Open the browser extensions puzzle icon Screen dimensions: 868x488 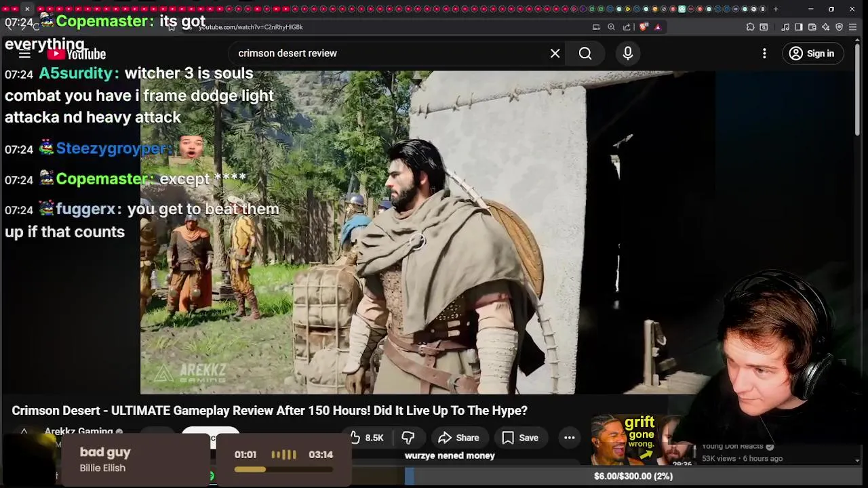click(750, 27)
